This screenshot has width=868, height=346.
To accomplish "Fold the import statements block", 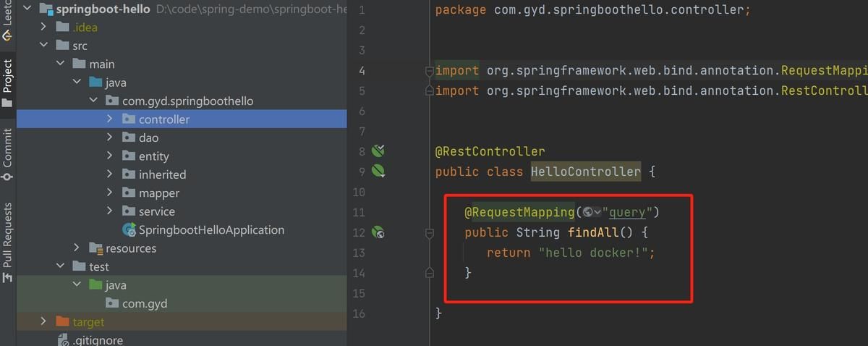I will [x=429, y=71].
